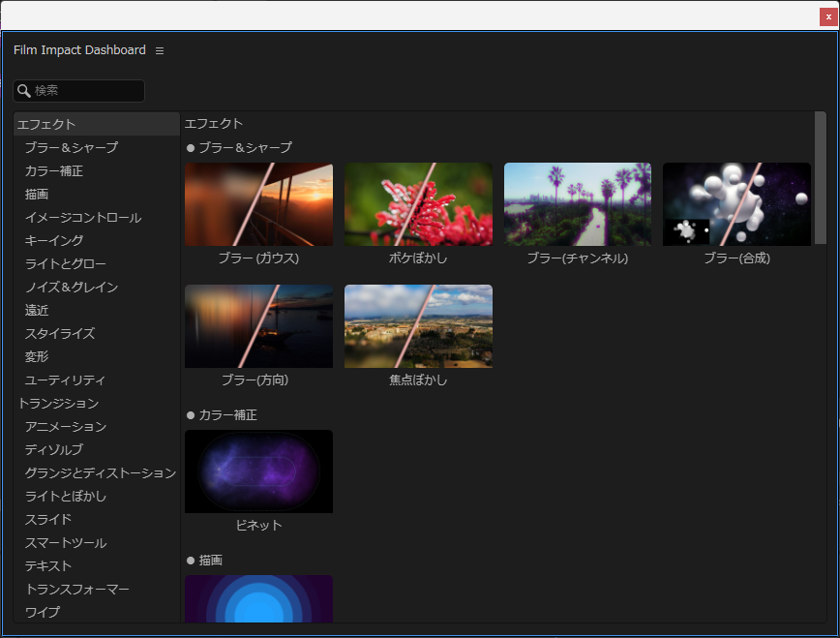
Task: Click the ブラー(合成) caption text
Action: [x=736, y=258]
